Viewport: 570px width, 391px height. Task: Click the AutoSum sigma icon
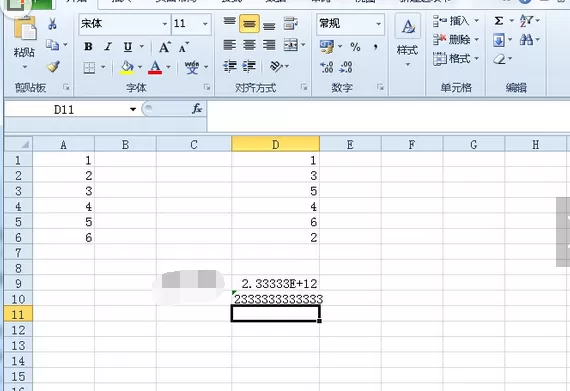click(x=499, y=21)
